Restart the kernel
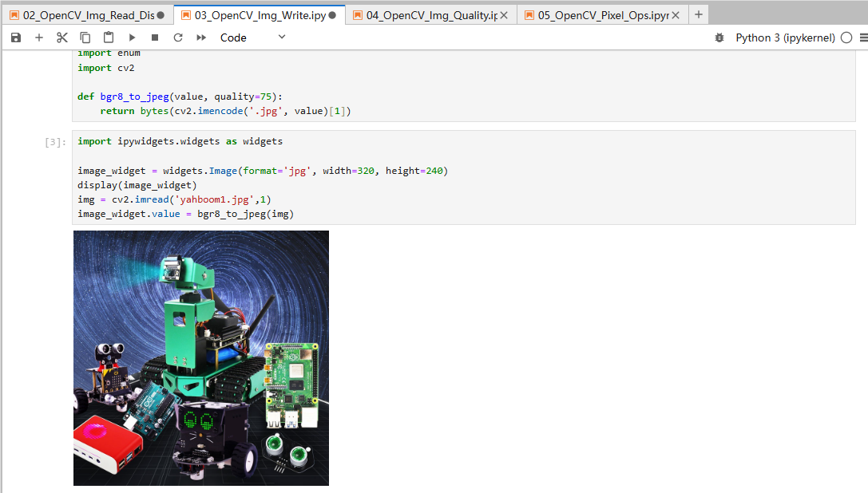 click(x=178, y=37)
